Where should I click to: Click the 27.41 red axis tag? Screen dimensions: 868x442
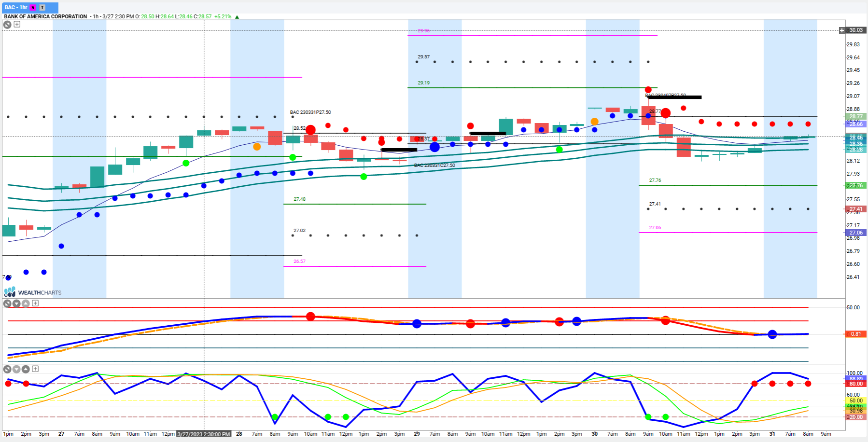pos(856,209)
